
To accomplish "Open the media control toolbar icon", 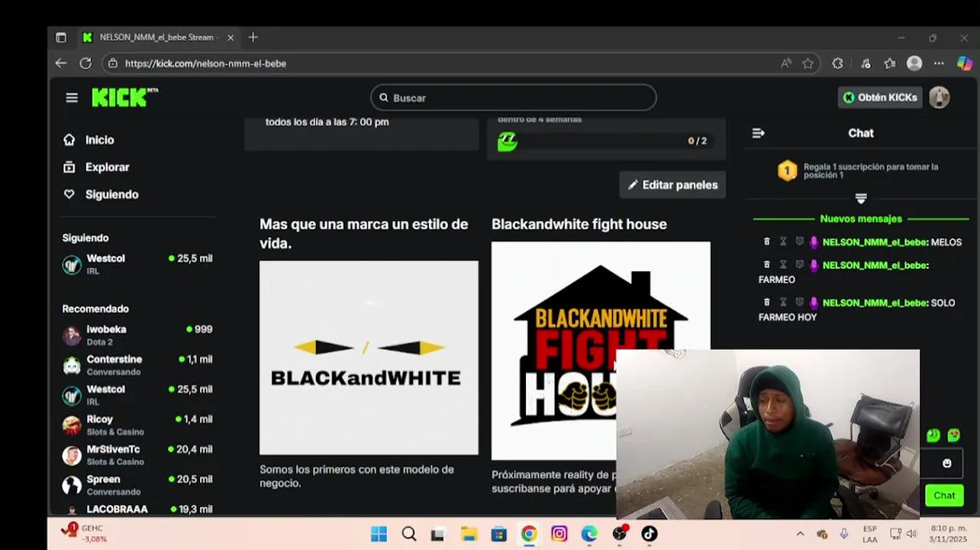I will tap(866, 63).
